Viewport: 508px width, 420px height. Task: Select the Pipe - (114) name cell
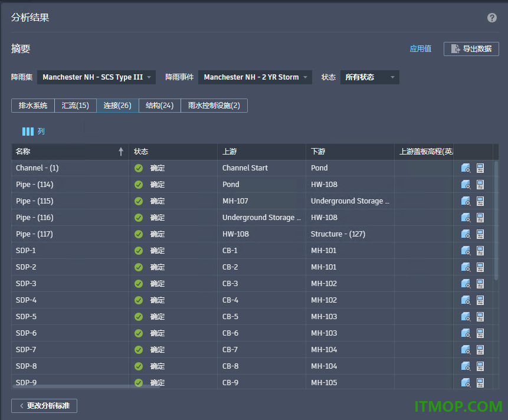(x=70, y=185)
